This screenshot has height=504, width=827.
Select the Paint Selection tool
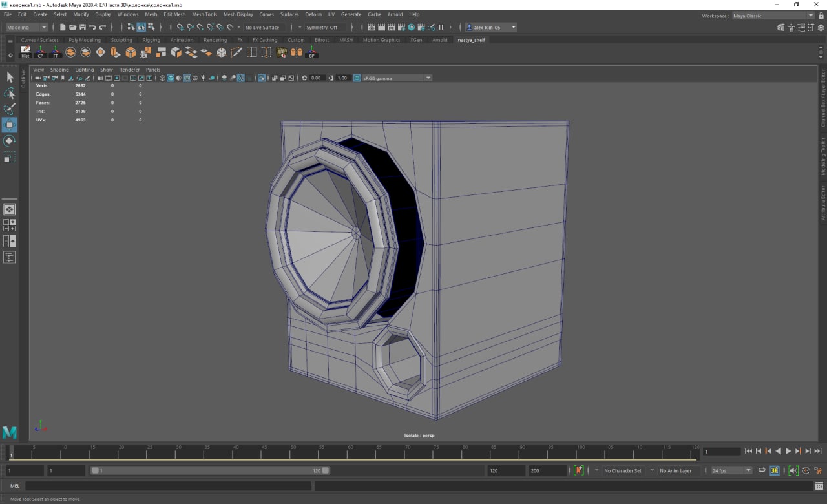[10, 109]
